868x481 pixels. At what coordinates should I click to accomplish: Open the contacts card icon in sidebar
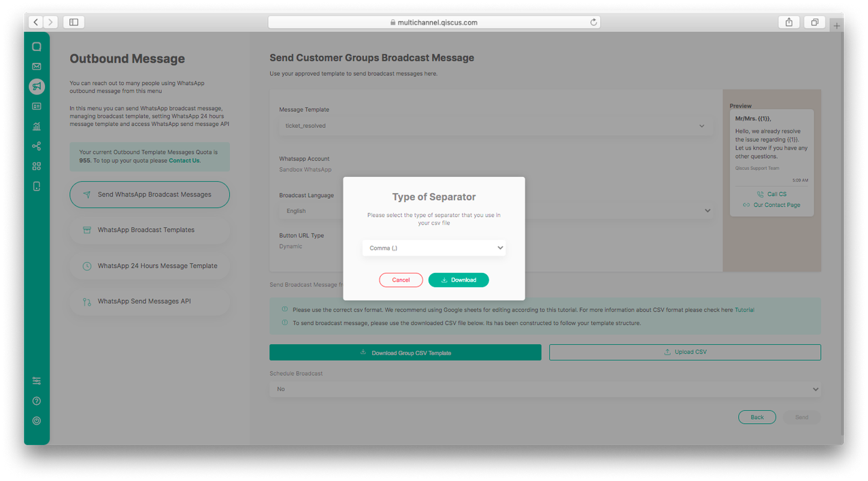(x=37, y=106)
